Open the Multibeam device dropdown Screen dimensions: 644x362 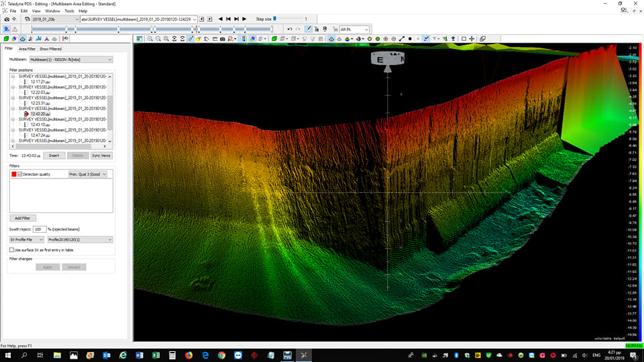[x=71, y=60]
